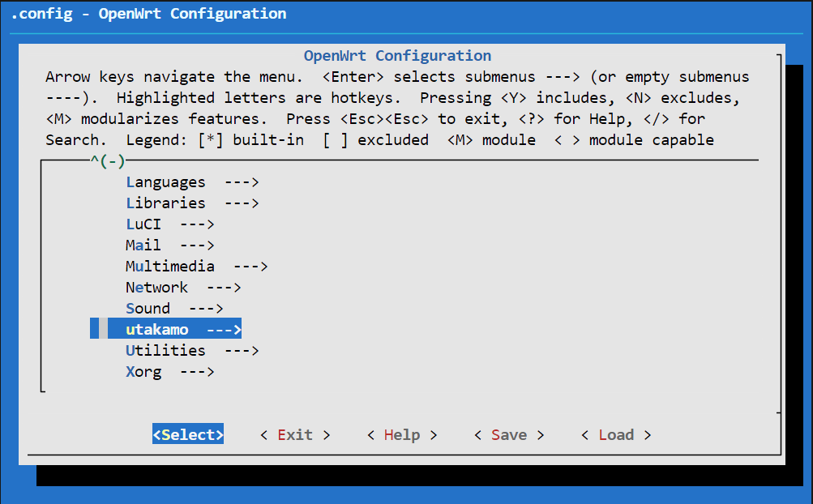Open the Multimedia submenu
813x504 pixels.
(196, 267)
